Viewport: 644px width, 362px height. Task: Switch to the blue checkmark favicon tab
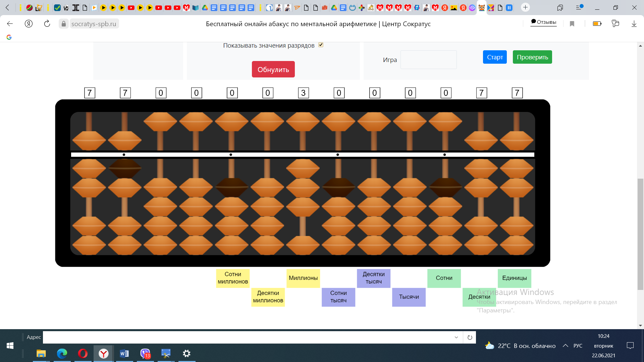57,7
